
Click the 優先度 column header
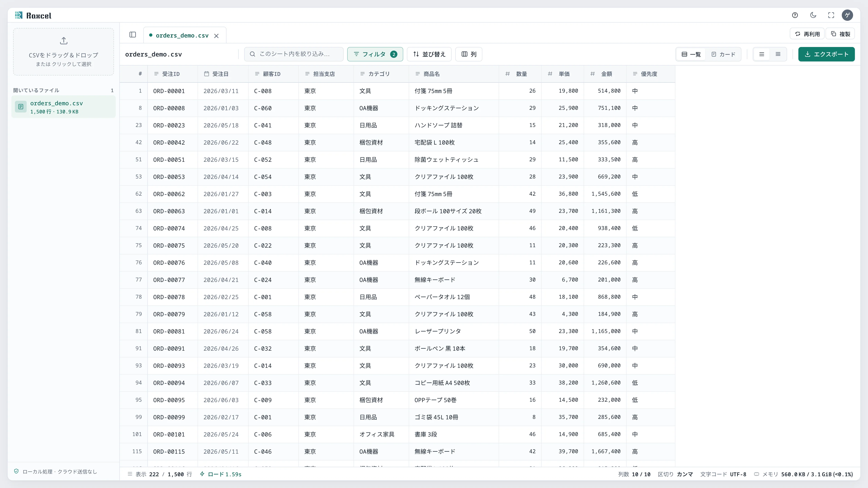pyautogui.click(x=650, y=74)
